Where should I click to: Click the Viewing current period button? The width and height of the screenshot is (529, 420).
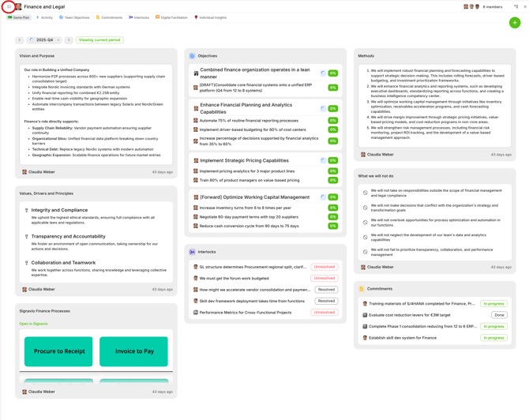click(x=99, y=39)
